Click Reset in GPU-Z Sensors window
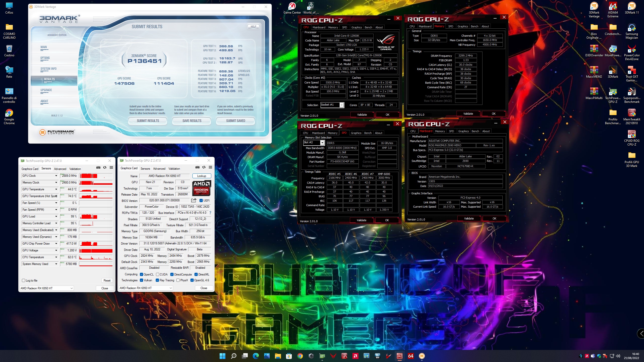The width and height of the screenshot is (644, 362). pos(107,281)
